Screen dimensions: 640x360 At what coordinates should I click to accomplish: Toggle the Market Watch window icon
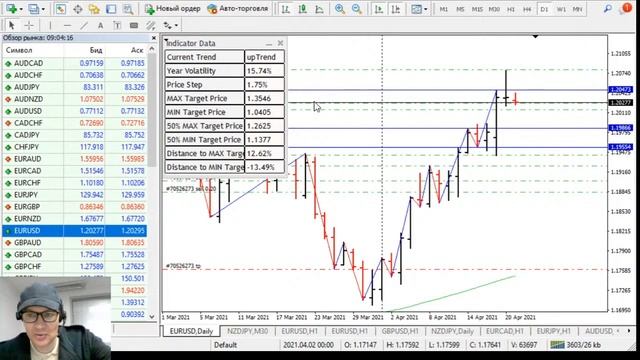click(x=60, y=9)
